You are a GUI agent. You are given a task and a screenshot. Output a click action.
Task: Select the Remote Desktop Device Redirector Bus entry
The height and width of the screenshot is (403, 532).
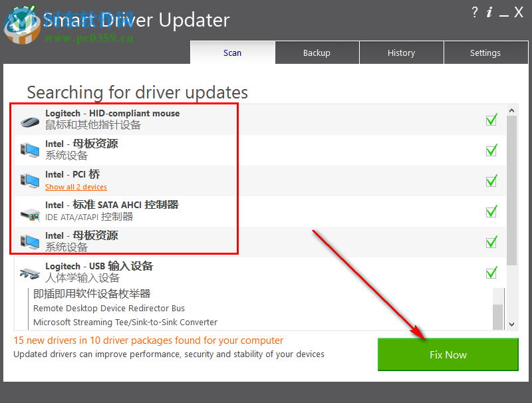coord(108,308)
